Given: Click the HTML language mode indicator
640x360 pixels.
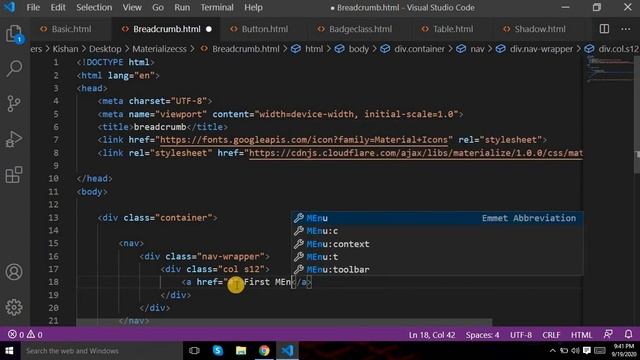Looking at the screenshot, I should pos(581,335).
